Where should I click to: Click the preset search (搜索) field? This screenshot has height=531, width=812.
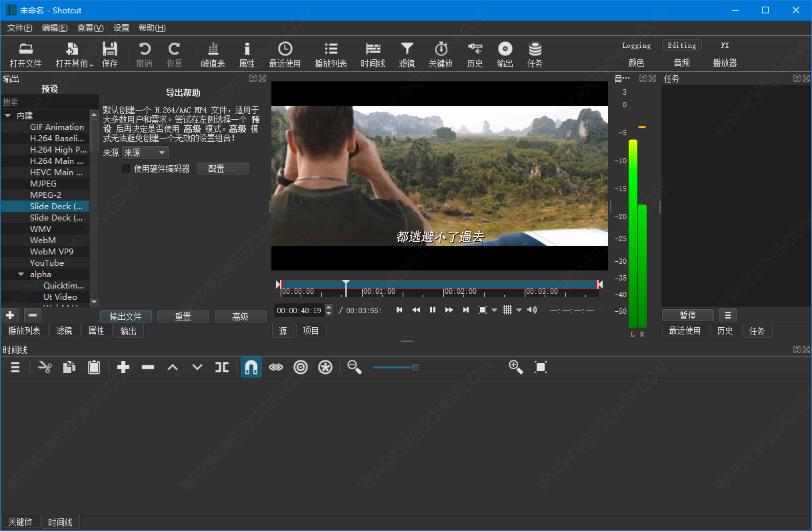point(47,102)
